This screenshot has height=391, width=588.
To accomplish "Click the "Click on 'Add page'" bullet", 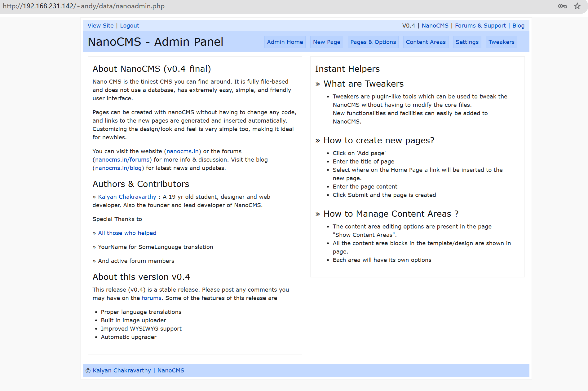I will tap(359, 153).
